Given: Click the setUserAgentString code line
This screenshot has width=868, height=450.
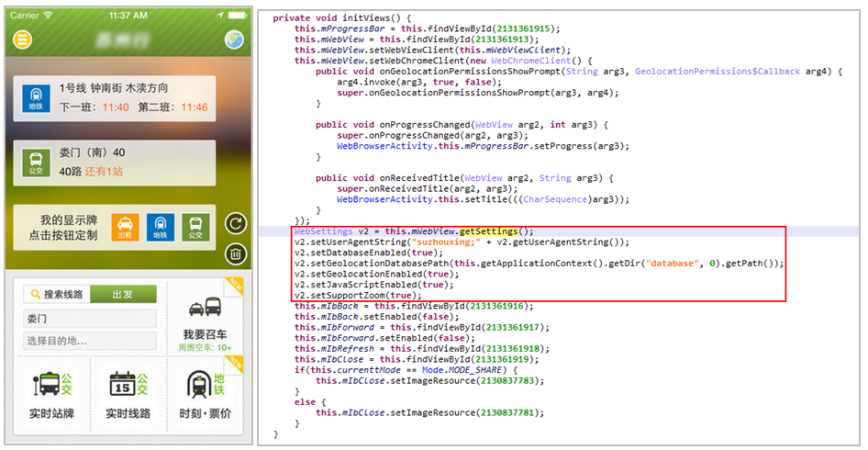Looking at the screenshot, I should coord(462,242).
